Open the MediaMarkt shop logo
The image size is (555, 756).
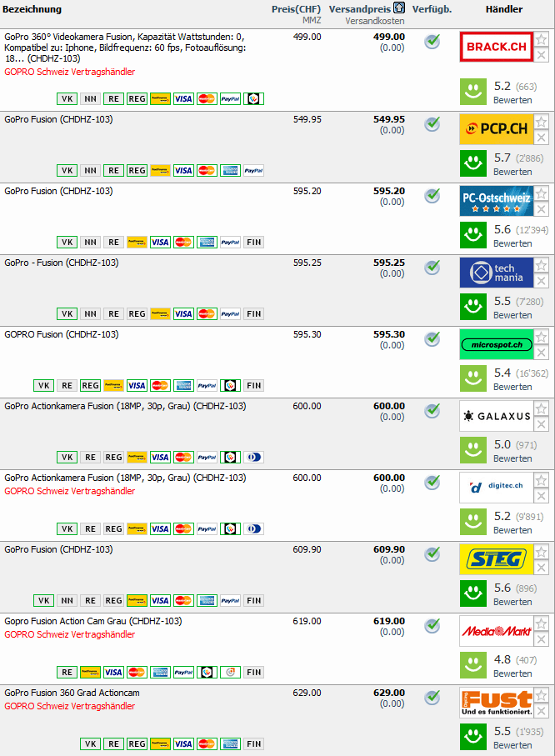(x=496, y=631)
